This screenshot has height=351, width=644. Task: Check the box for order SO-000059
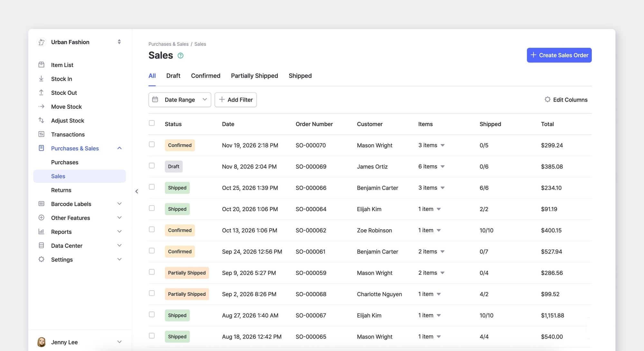[152, 272]
